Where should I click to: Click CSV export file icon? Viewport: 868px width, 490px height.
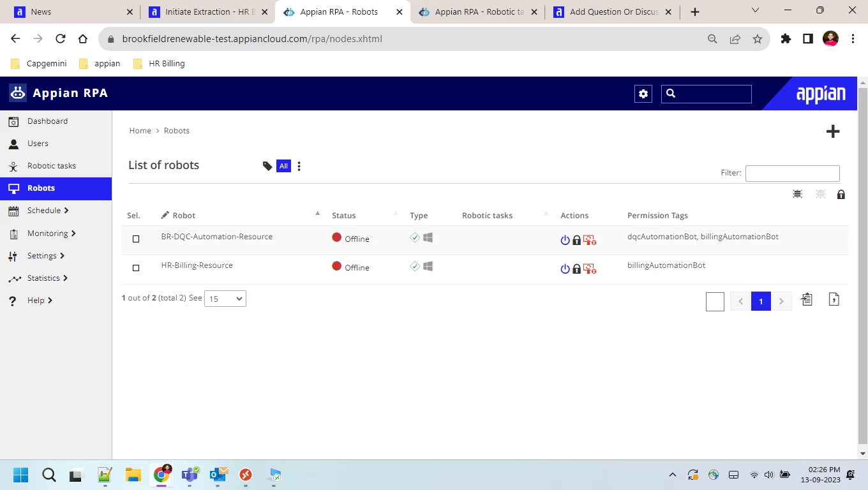pos(834,299)
